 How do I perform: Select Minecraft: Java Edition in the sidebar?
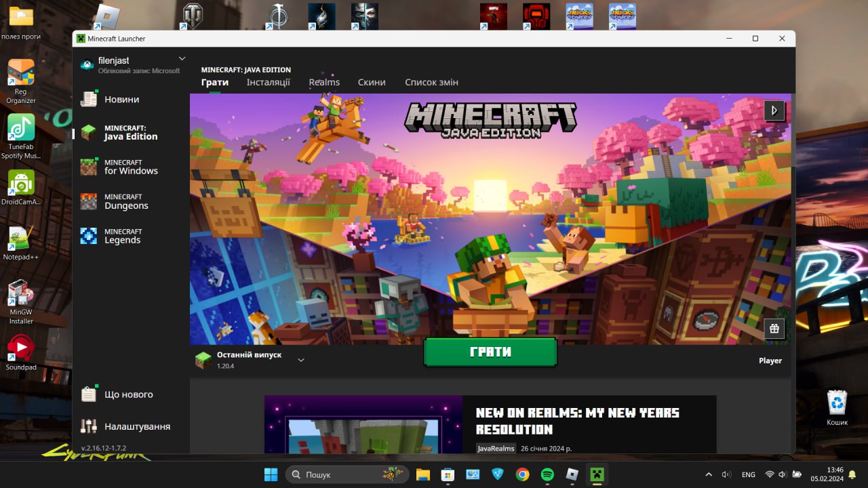(131, 132)
